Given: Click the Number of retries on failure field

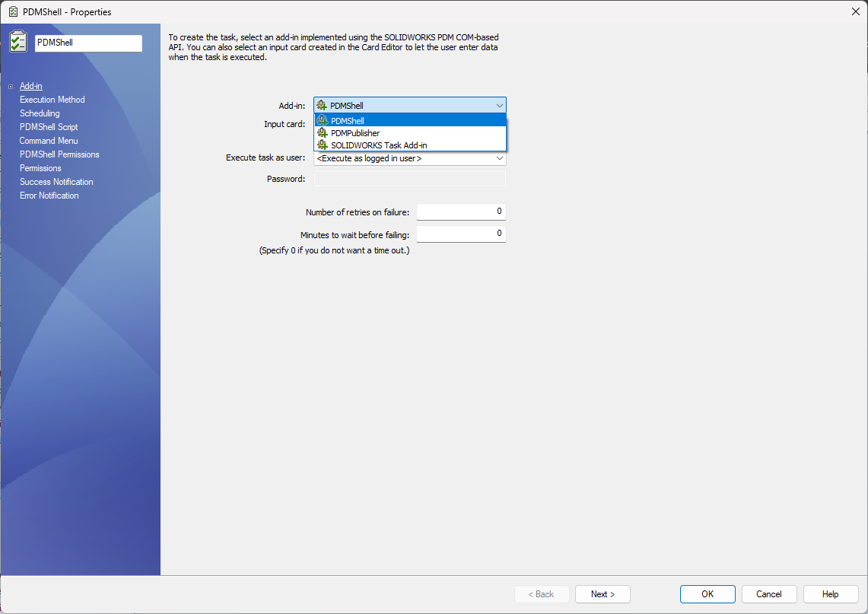Looking at the screenshot, I should [x=461, y=212].
